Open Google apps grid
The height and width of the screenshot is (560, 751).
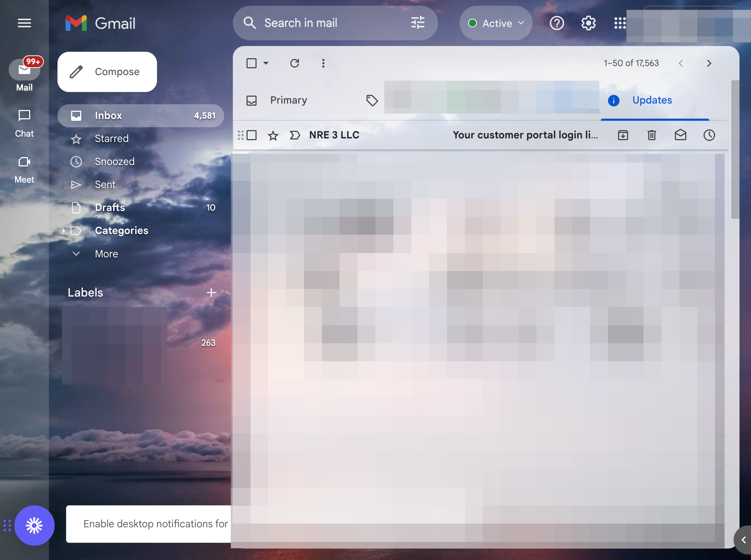[620, 23]
